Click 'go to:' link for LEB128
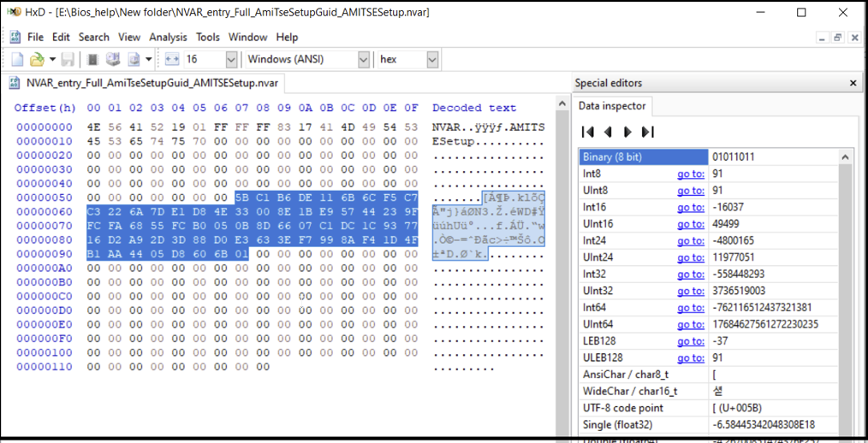Viewport: 868px width, 443px height. (691, 340)
